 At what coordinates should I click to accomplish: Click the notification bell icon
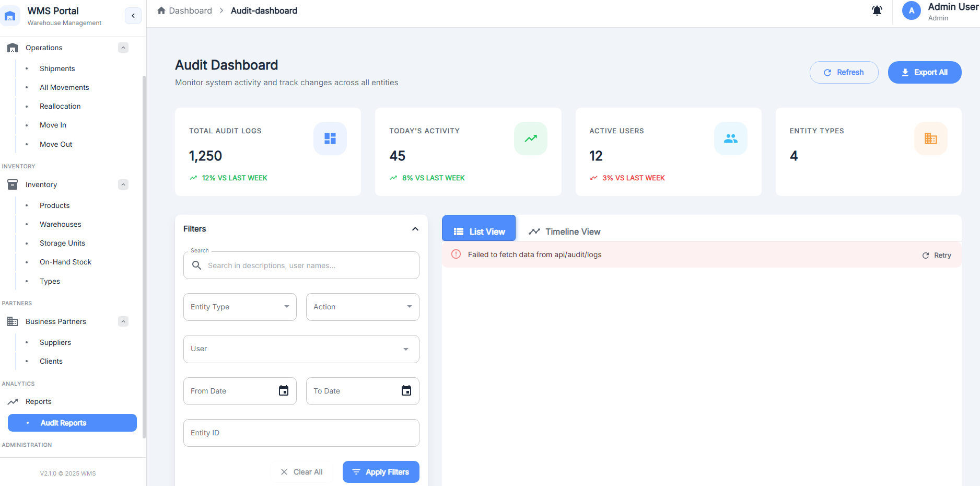877,10
